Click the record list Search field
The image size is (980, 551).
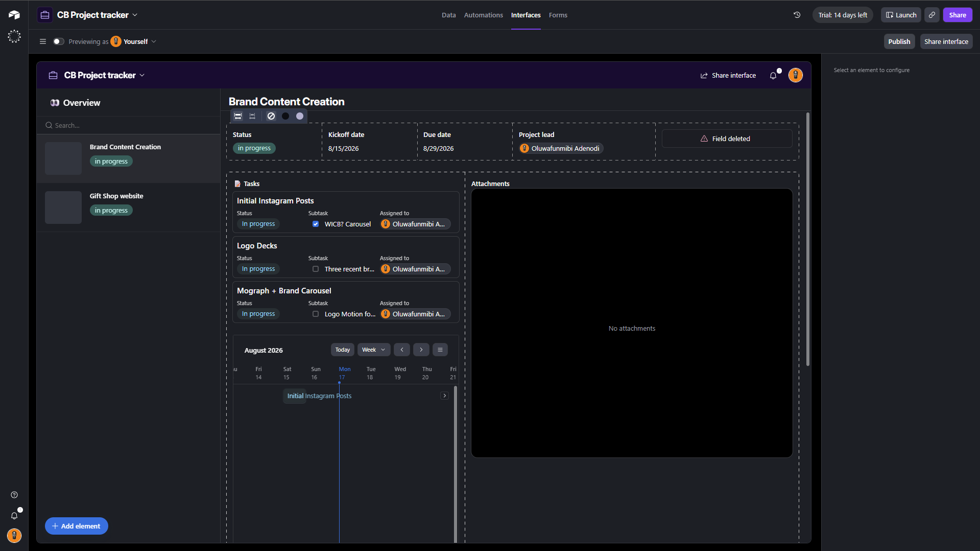pos(128,125)
